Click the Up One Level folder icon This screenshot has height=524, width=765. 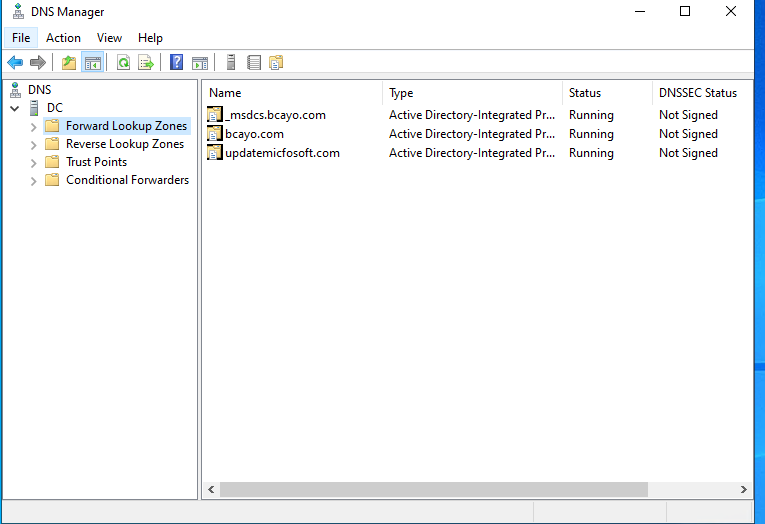click(69, 63)
